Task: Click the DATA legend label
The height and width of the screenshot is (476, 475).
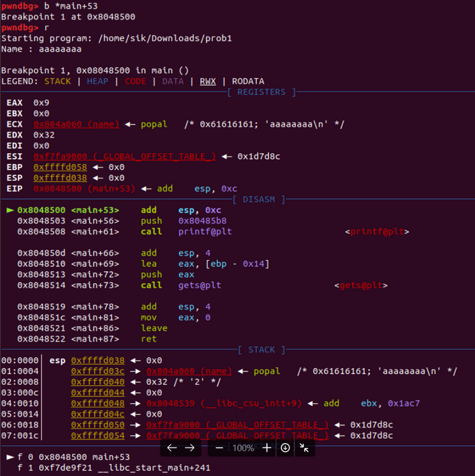Action: tap(173, 82)
